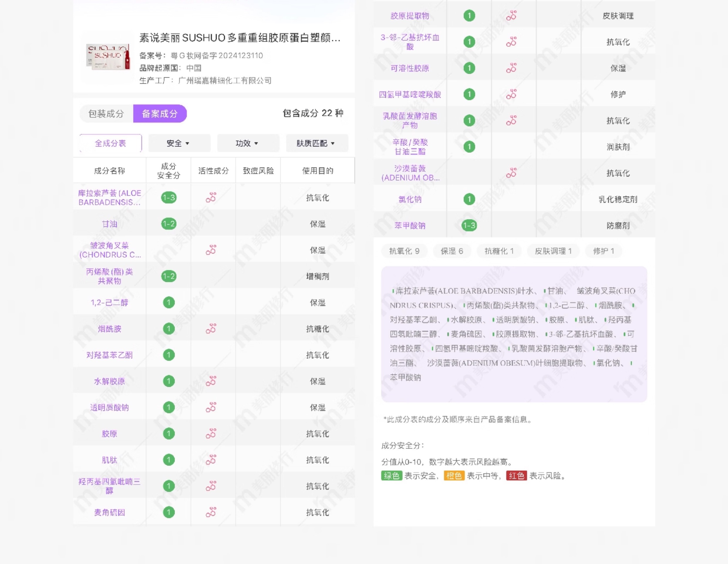
Task: Click active ingredient icon for 沙漠蔷薇 row
Action: coord(511,173)
